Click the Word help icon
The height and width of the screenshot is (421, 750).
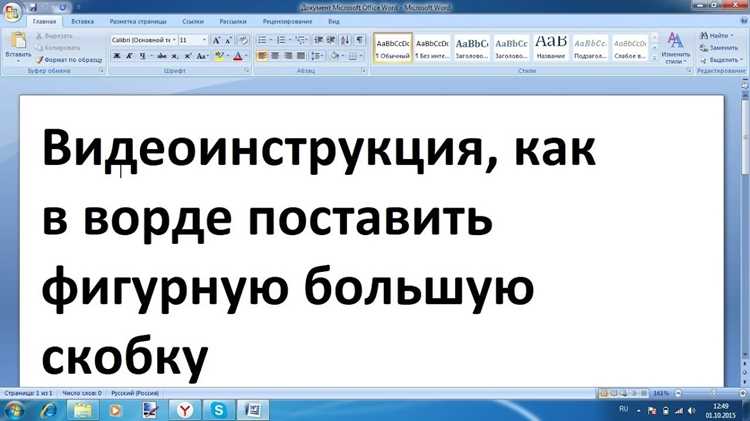click(x=744, y=21)
